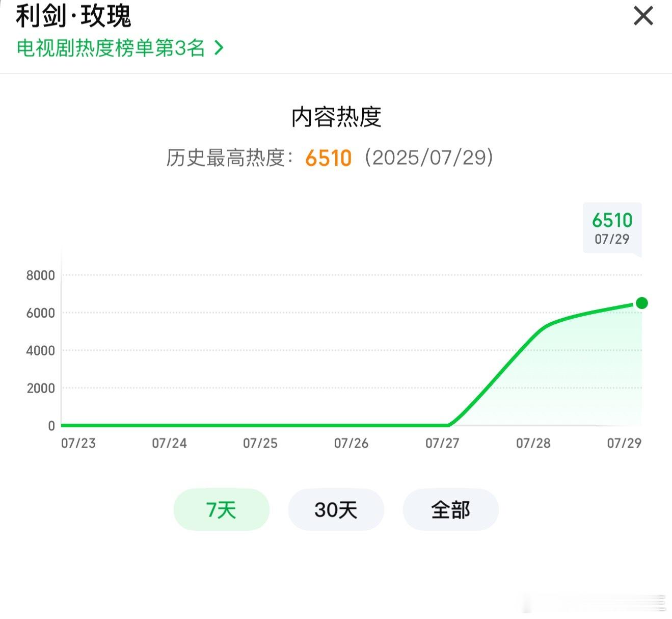This screenshot has height=619, width=672.
Task: Click the 07/27 x-axis label
Action: pyautogui.click(x=442, y=443)
